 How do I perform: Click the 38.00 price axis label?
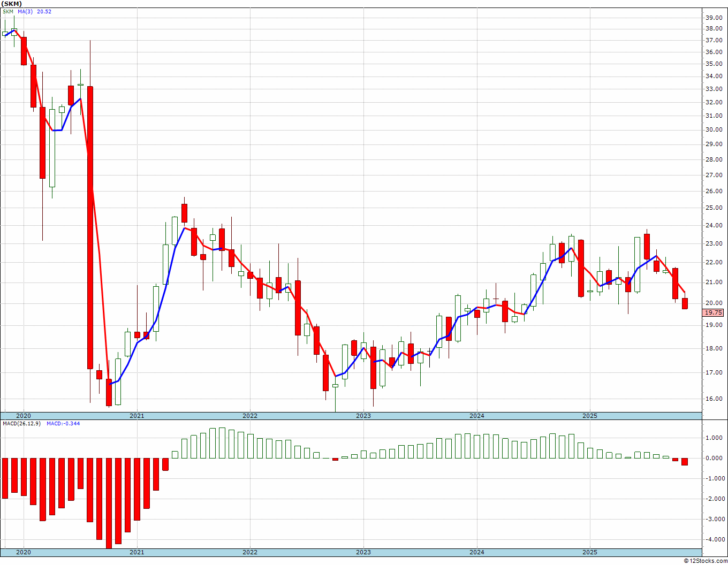coord(713,28)
